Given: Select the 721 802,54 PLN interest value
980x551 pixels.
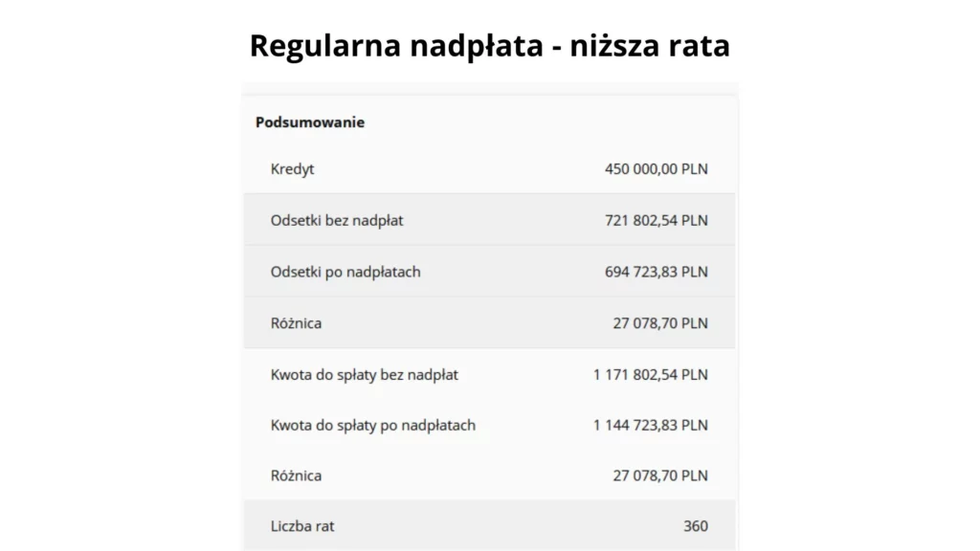Looking at the screenshot, I should [657, 221].
